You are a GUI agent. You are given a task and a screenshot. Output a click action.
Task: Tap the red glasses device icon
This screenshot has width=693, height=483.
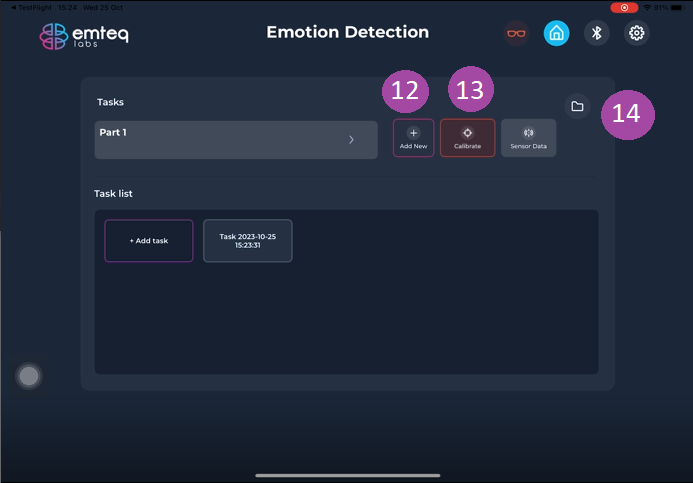point(516,33)
